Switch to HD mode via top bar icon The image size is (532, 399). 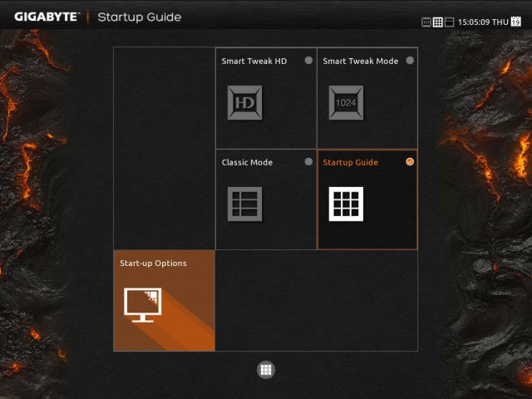pyautogui.click(x=426, y=22)
